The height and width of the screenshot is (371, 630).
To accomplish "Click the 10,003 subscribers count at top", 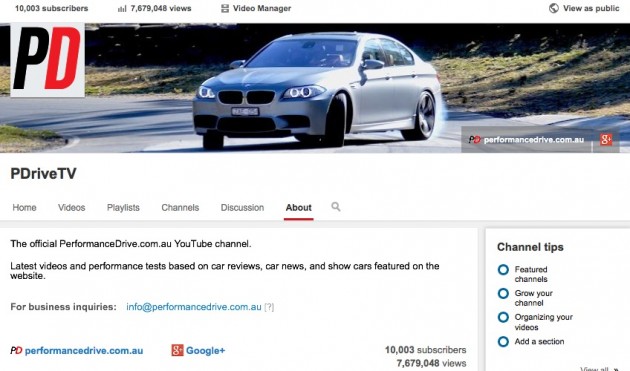I will 51,8.
